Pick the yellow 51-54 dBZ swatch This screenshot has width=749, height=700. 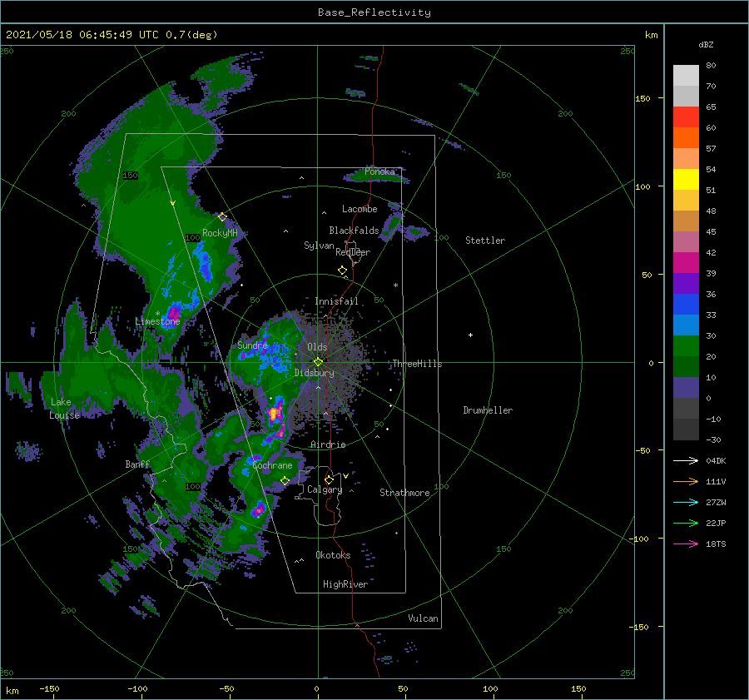tap(686, 180)
